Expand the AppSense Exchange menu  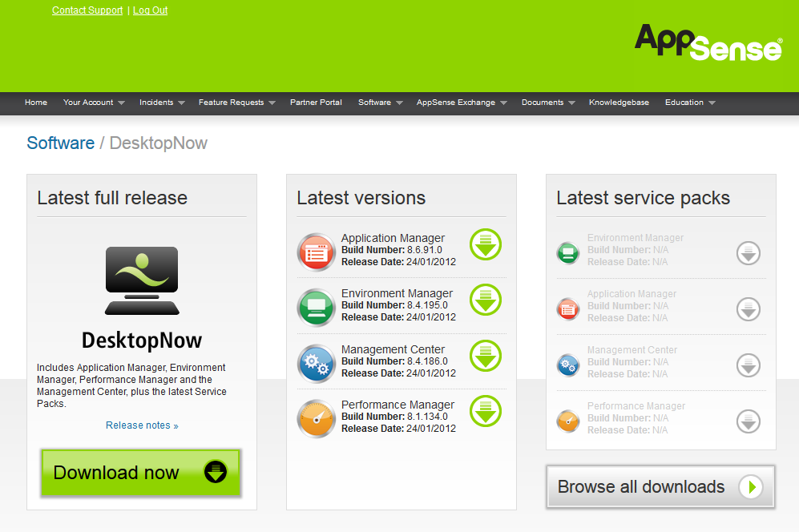(461, 103)
